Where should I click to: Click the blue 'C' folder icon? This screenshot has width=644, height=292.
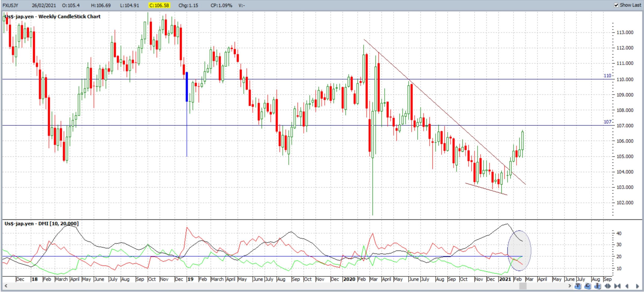(x=588, y=286)
